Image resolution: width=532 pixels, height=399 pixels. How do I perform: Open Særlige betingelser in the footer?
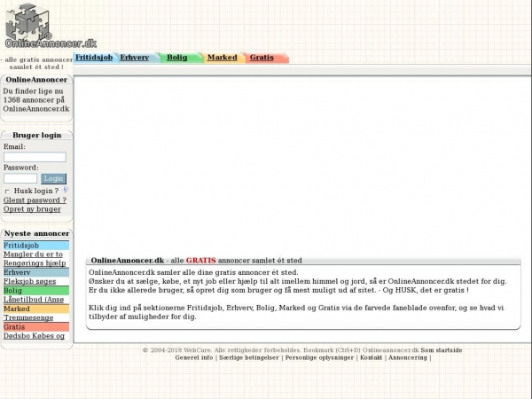tap(249, 357)
